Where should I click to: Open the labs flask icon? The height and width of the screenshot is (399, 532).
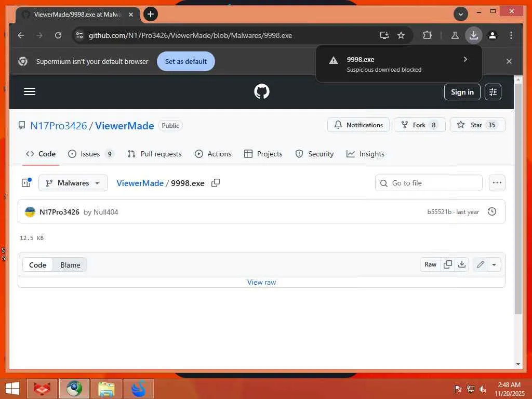coord(455,35)
